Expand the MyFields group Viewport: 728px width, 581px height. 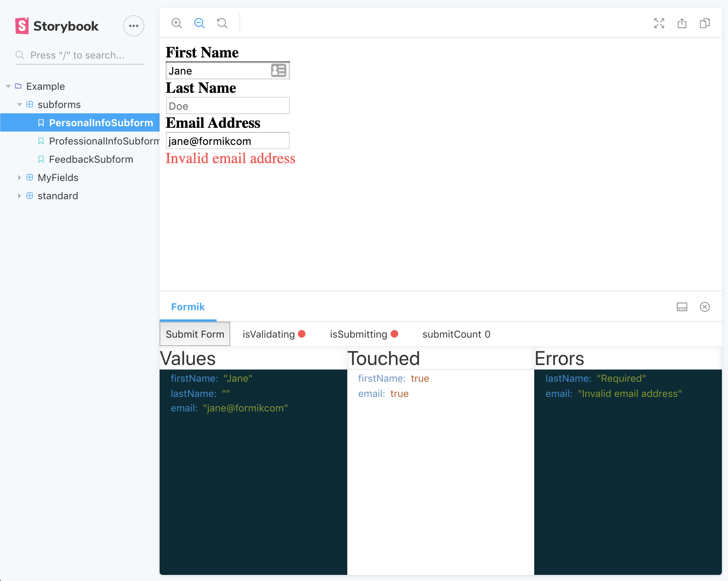click(x=20, y=178)
